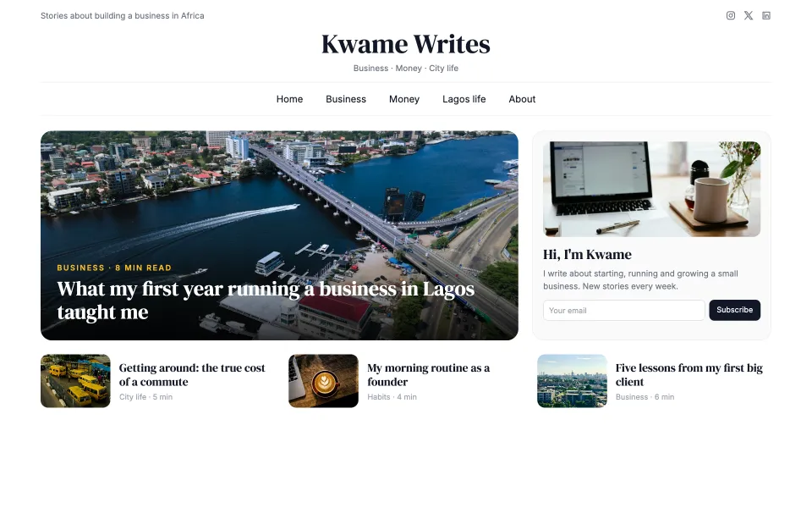Click the yellow buses commute thumbnail
The image size is (812, 508).
click(x=75, y=381)
